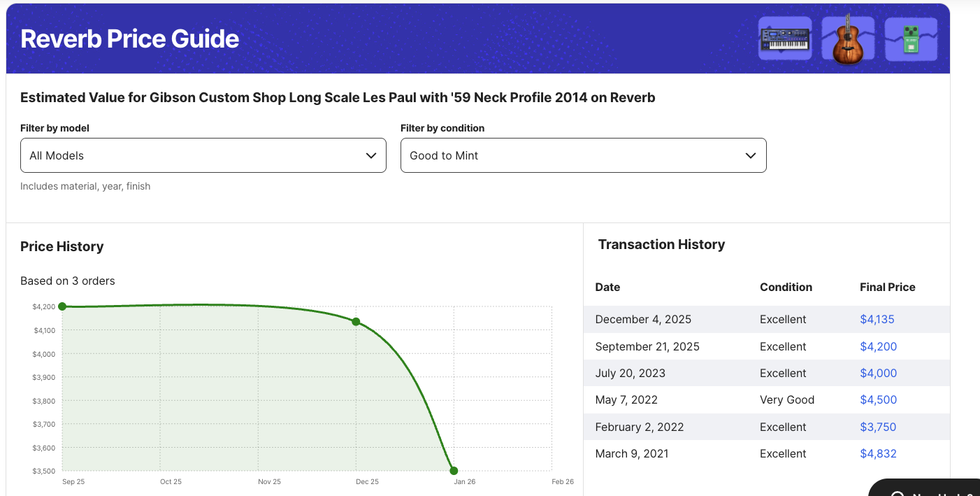Click the synthesizer keyboard icon in header
The image size is (980, 496).
pos(784,38)
